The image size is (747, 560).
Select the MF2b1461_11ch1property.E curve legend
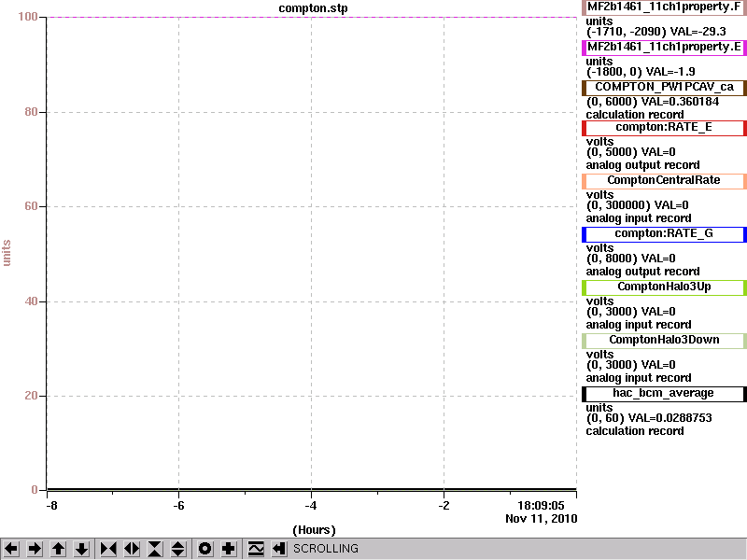click(664, 48)
